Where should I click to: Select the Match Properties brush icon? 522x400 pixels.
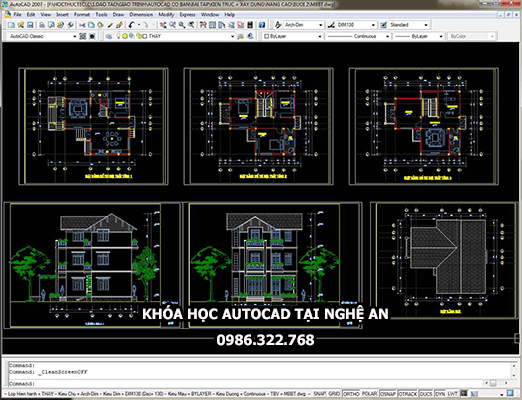tap(110, 25)
